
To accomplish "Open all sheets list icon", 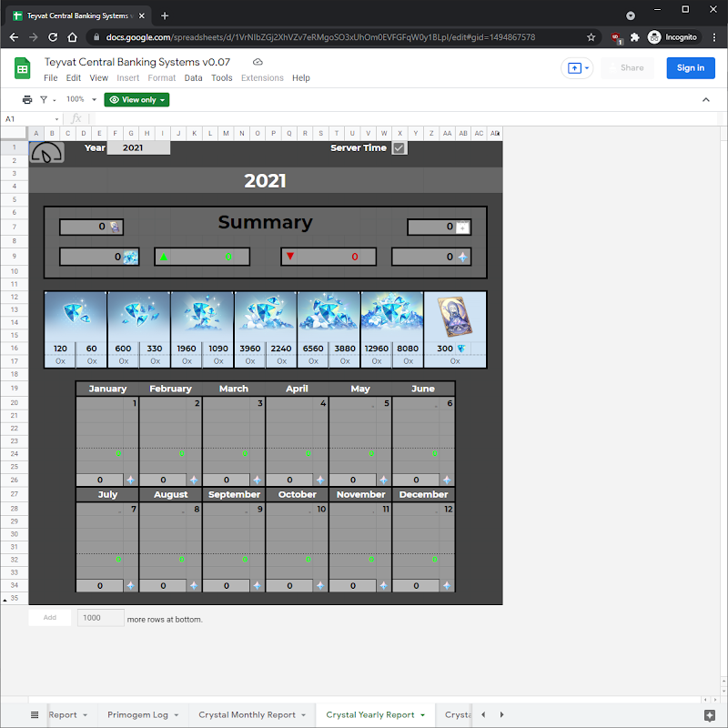I will 35,714.
